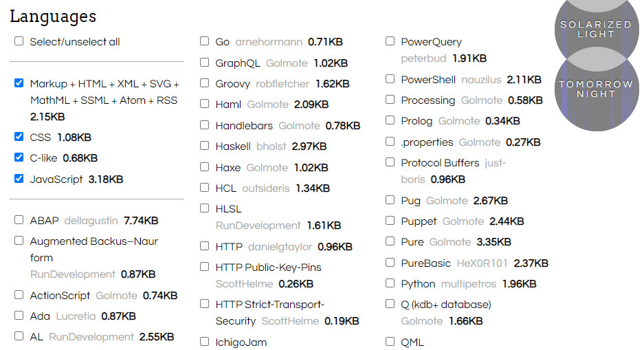This screenshot has height=350, width=644.
Task: Tick the Haskell language checkbox
Action: 204,146
